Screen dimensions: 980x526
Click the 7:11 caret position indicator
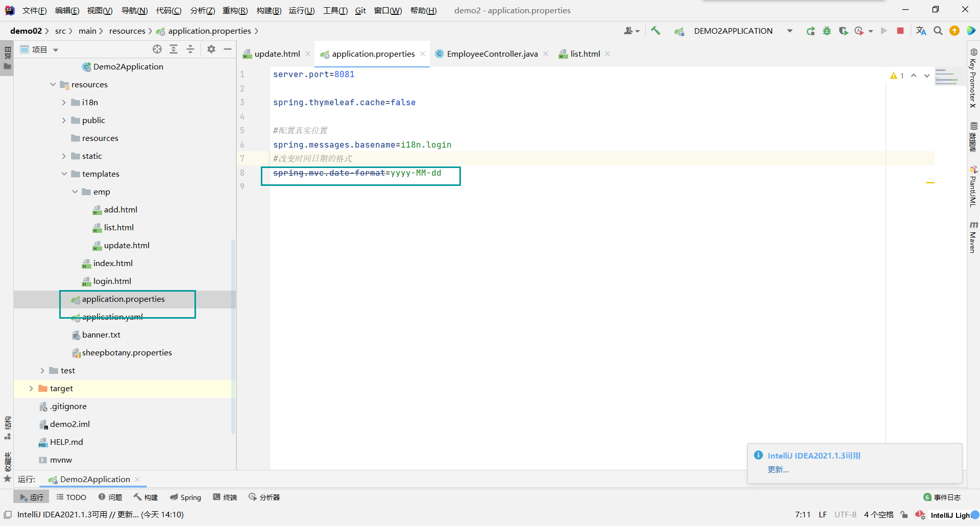(x=802, y=515)
